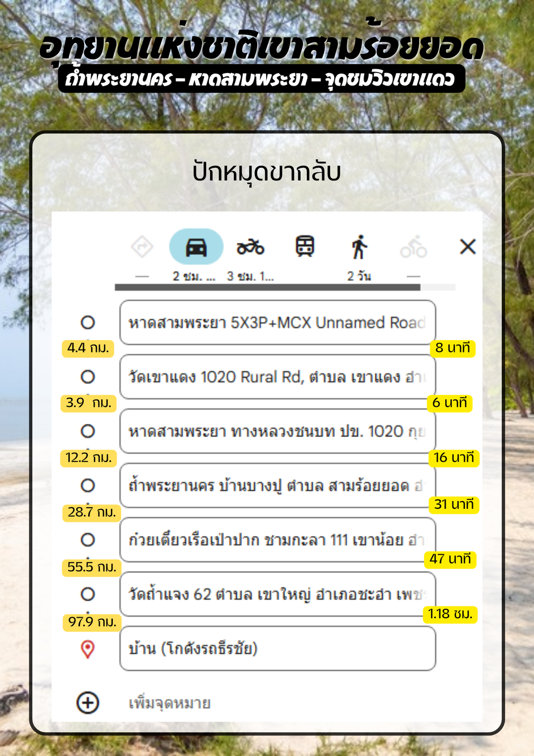Click the plus icon to add destination

(88, 703)
